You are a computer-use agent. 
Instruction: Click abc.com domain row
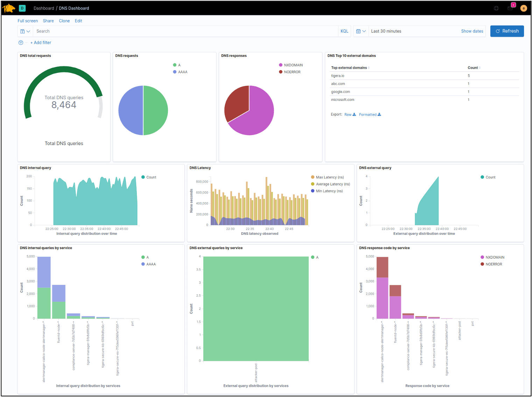425,84
